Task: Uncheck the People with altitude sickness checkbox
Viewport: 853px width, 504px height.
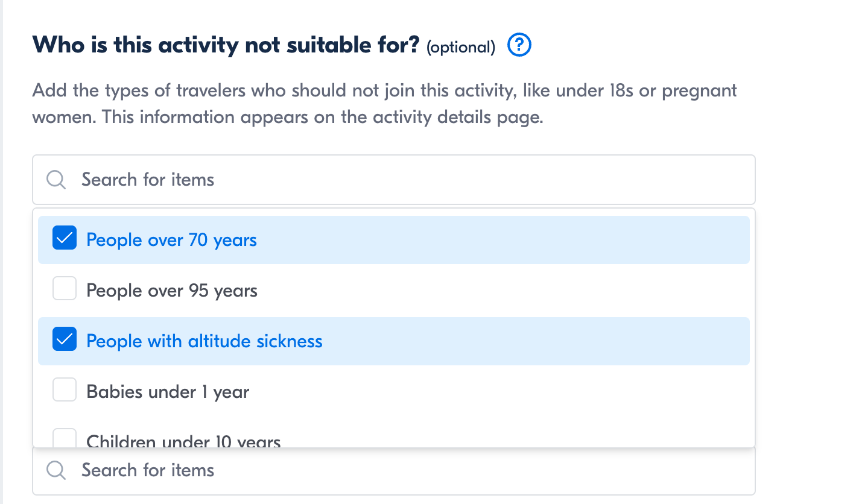Action: coord(65,341)
